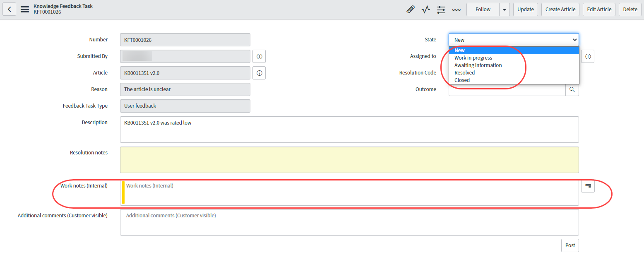Type in the Additional comments field

coord(349,222)
